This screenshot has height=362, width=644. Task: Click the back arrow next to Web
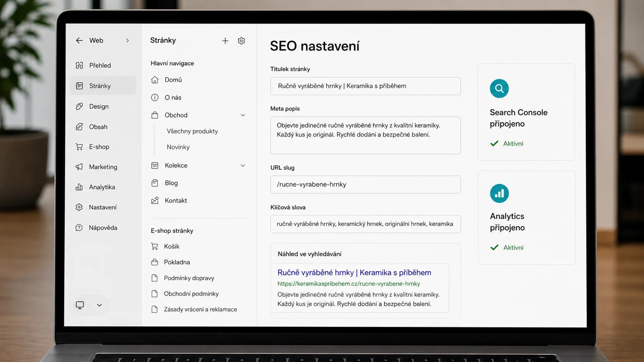(x=79, y=40)
